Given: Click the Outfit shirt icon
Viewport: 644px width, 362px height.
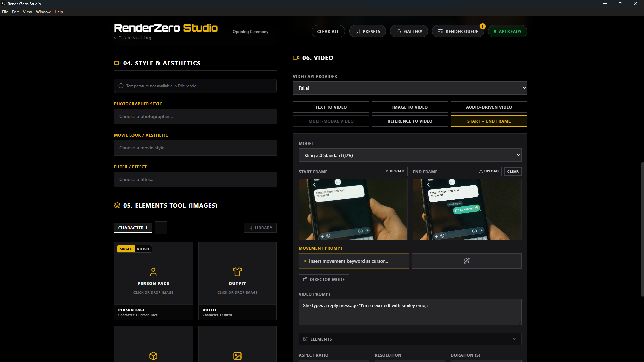Looking at the screenshot, I should [x=237, y=271].
